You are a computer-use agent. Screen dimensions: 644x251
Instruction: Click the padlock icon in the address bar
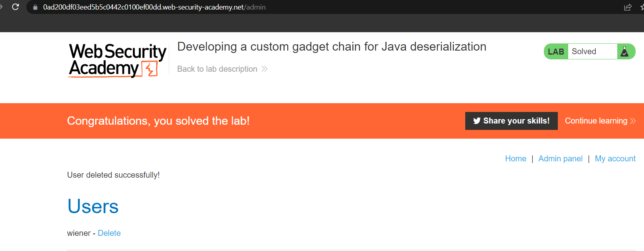tap(34, 7)
